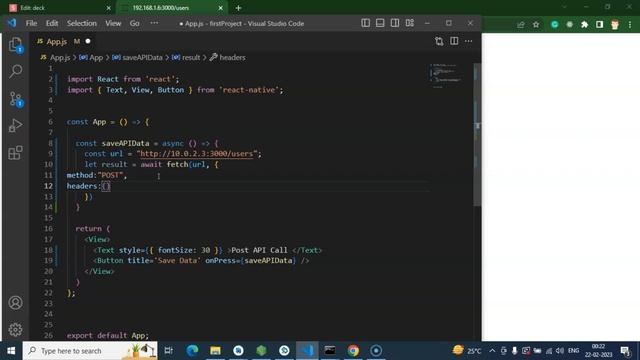Viewport: 640px width, 360px height.
Task: Close the unsaved App.js tab dot
Action: pyautogui.click(x=88, y=41)
